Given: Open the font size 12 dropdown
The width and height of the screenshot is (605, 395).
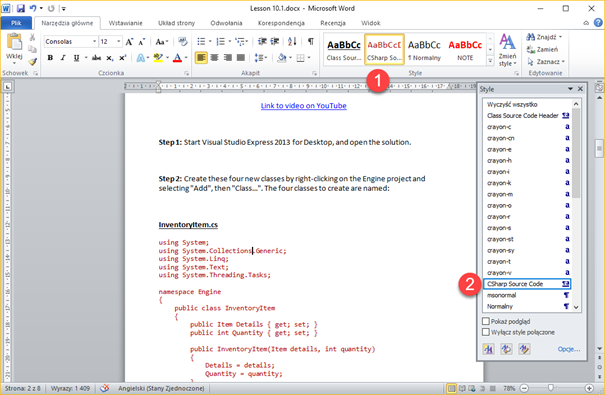Looking at the screenshot, I should (x=118, y=41).
